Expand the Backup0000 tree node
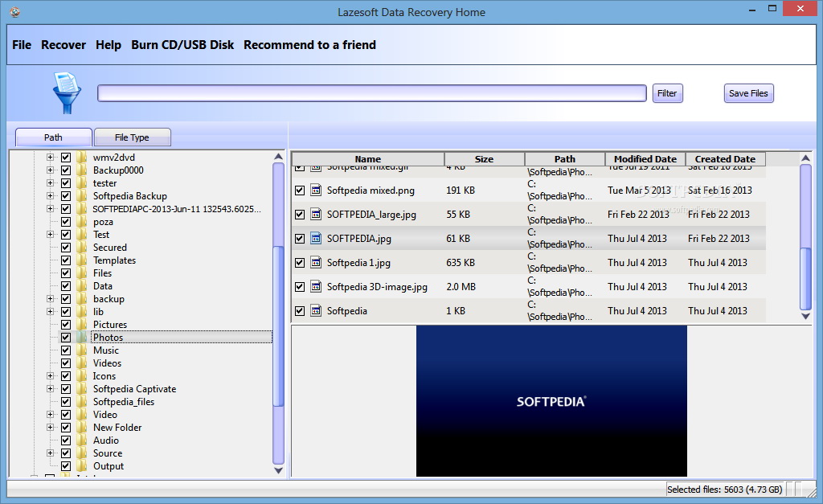 (x=50, y=170)
